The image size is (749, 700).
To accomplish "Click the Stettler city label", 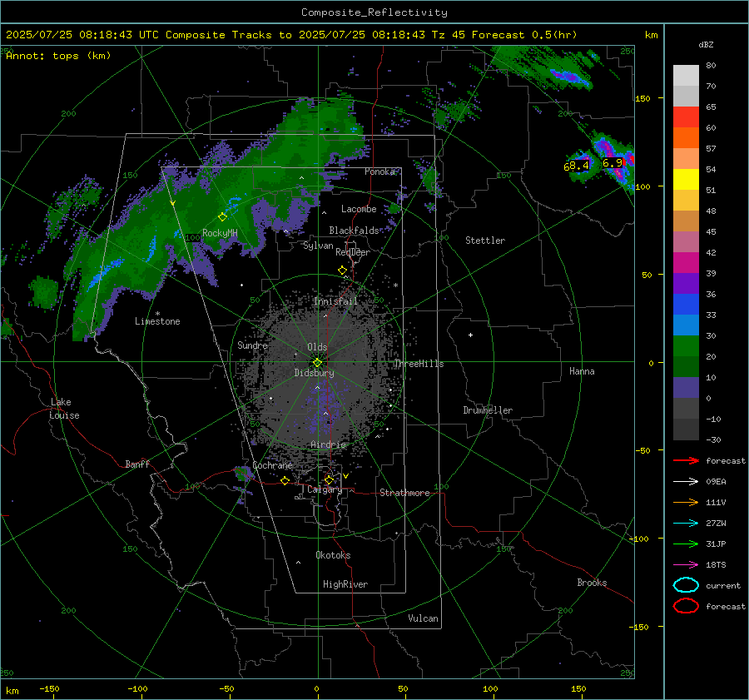I will [x=485, y=241].
